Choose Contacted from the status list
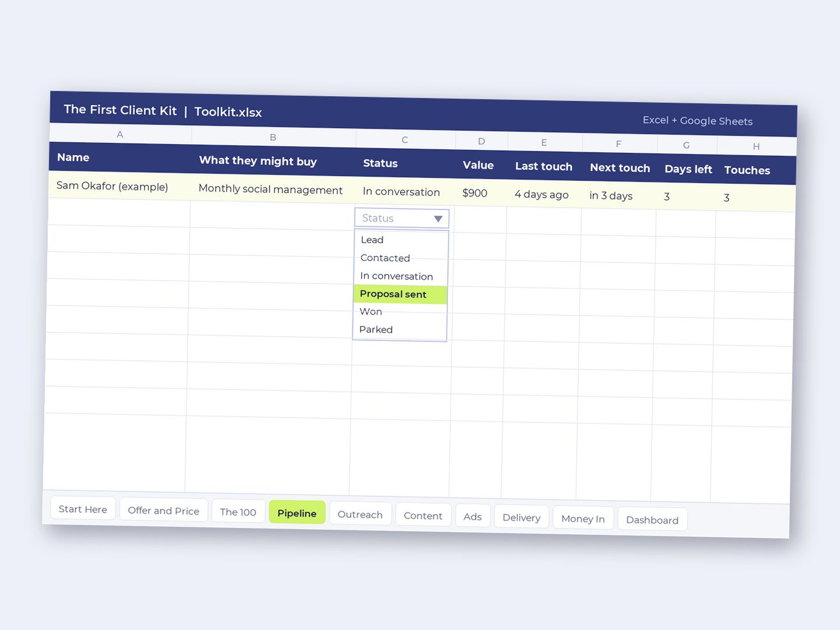This screenshot has height=630, width=840. coord(401,258)
